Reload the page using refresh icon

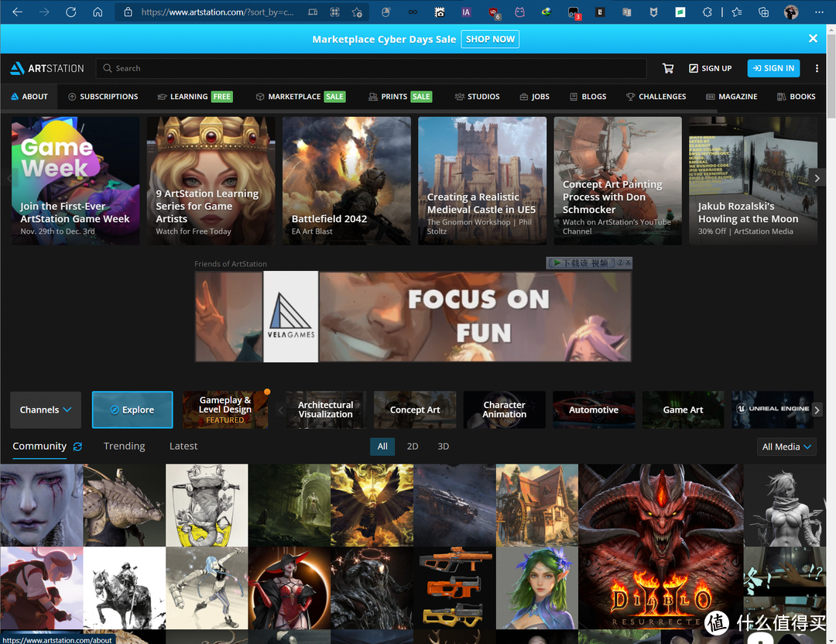tap(71, 12)
